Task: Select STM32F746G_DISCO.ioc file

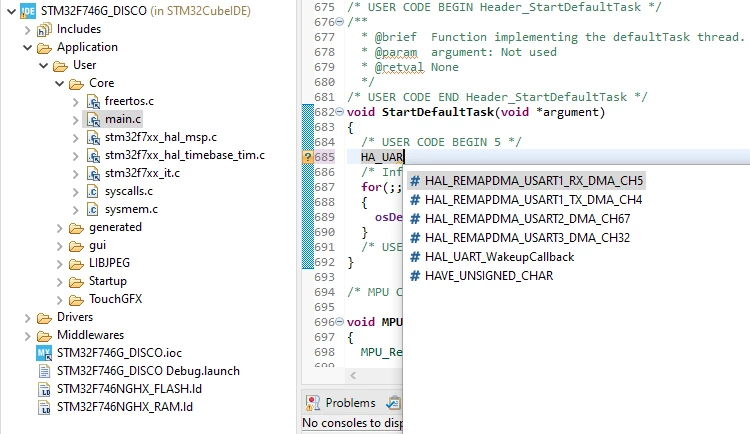Action: pos(119,353)
